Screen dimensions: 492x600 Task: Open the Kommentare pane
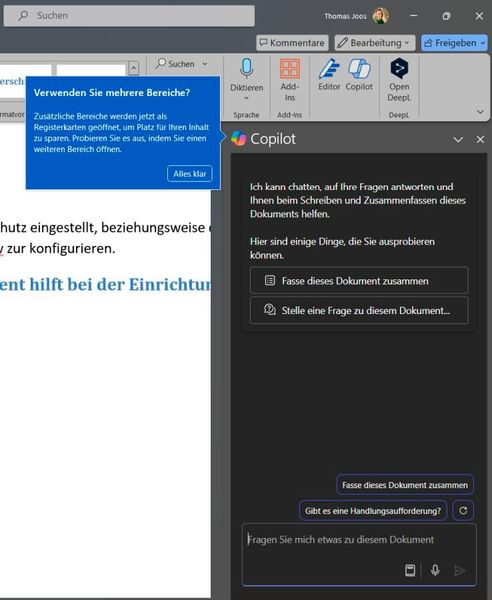tap(292, 43)
